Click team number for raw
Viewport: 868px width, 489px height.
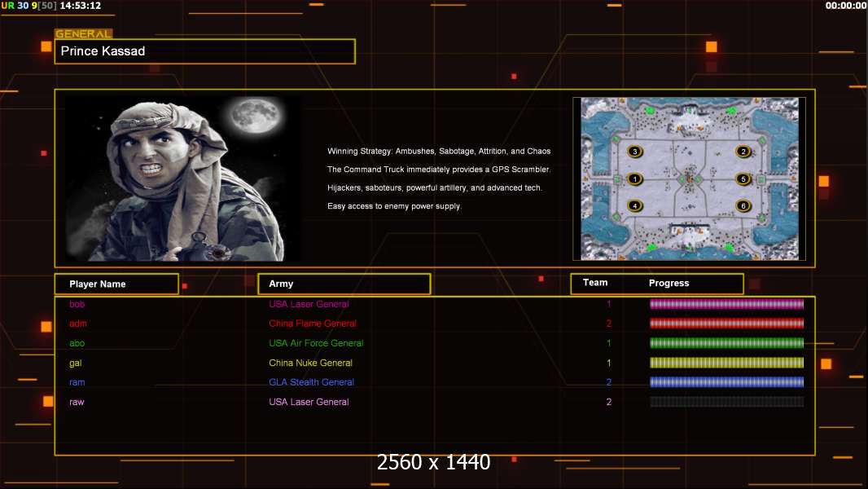pyautogui.click(x=609, y=402)
